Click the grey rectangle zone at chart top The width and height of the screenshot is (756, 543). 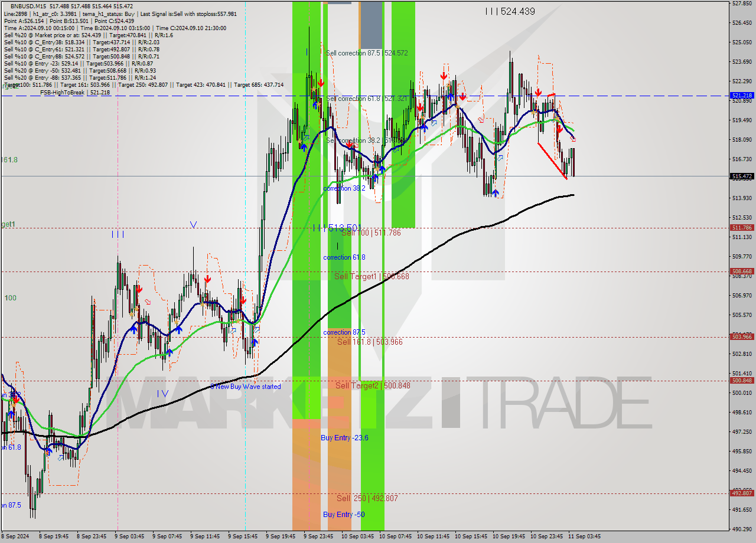(372, 25)
